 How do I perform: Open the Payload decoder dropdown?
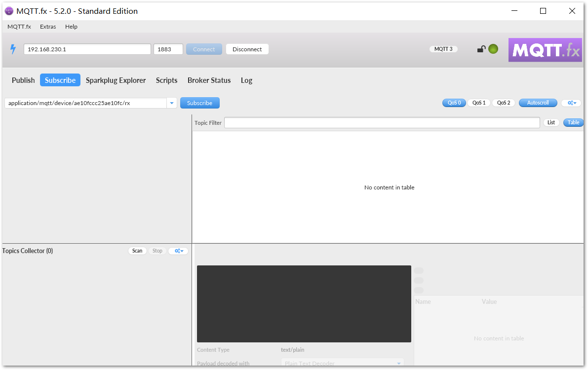342,363
